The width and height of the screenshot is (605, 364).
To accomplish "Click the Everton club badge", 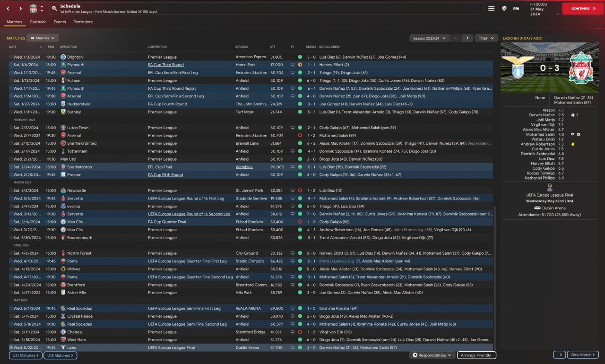I will click(x=63, y=206).
